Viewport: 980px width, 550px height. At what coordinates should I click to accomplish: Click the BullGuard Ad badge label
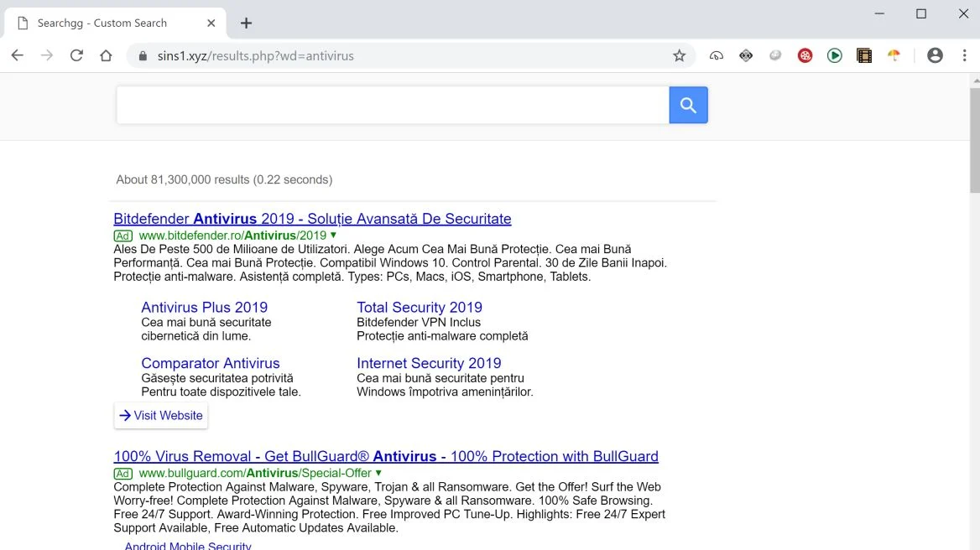[123, 473]
